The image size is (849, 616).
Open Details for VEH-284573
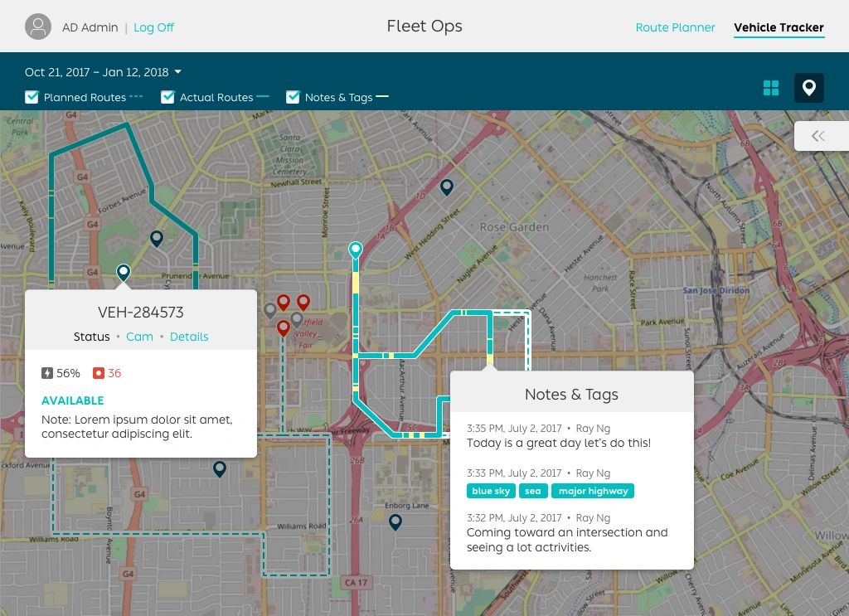pyautogui.click(x=189, y=337)
